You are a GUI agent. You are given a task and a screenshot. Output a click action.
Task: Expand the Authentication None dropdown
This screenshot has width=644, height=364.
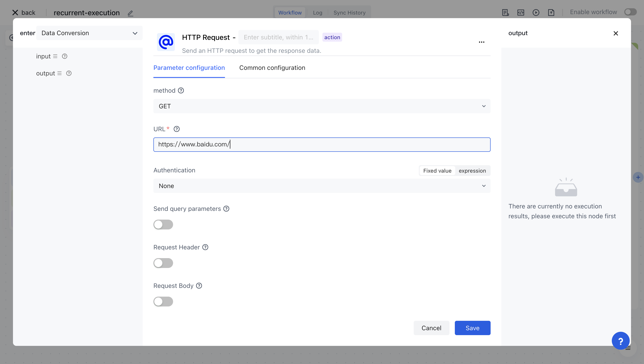tap(322, 186)
